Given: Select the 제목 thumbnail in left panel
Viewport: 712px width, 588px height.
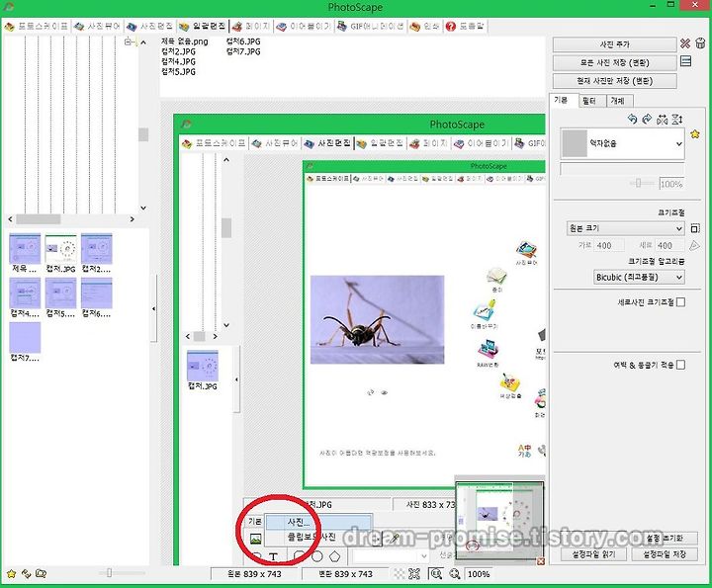Looking at the screenshot, I should 25,253.
